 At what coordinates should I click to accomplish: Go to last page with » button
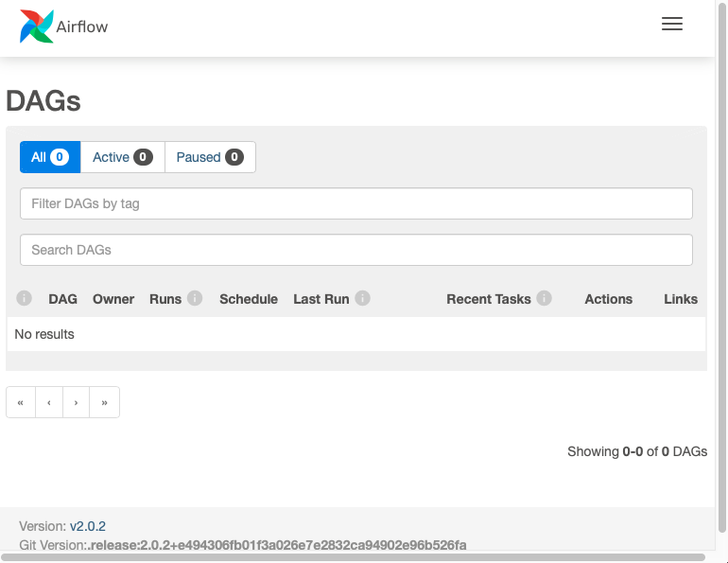point(104,402)
